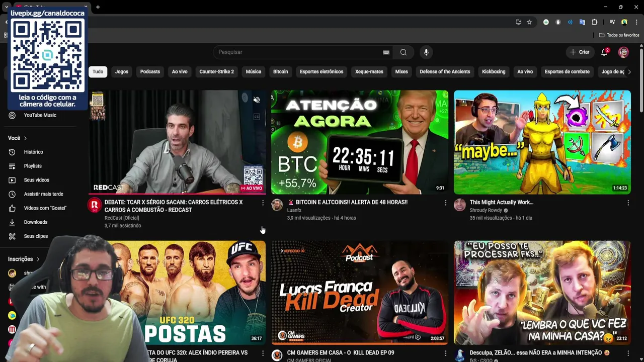Select the Defense of the Ancients chip
This screenshot has height=362, width=644.
pyautogui.click(x=445, y=72)
